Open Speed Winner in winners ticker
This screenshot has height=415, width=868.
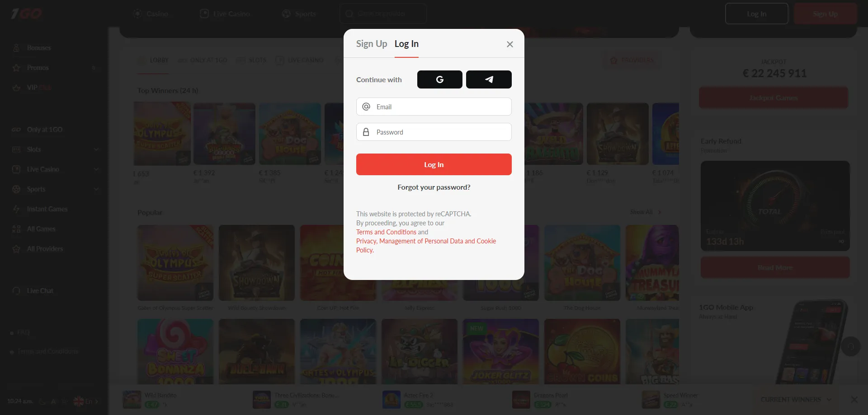click(670, 400)
